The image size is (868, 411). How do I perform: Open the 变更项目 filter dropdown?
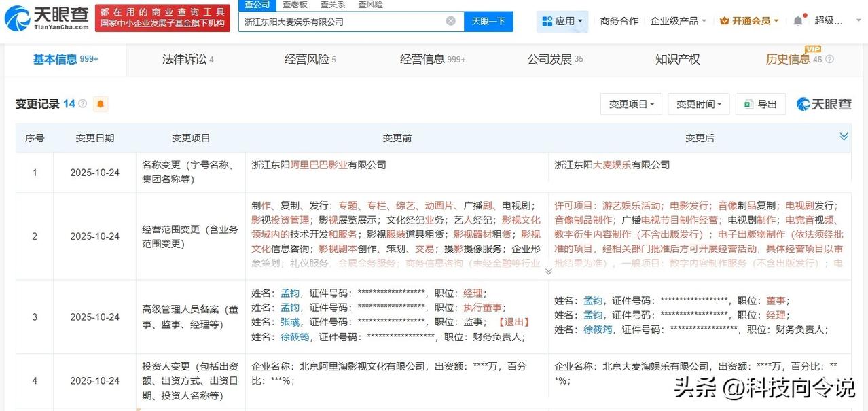(630, 103)
